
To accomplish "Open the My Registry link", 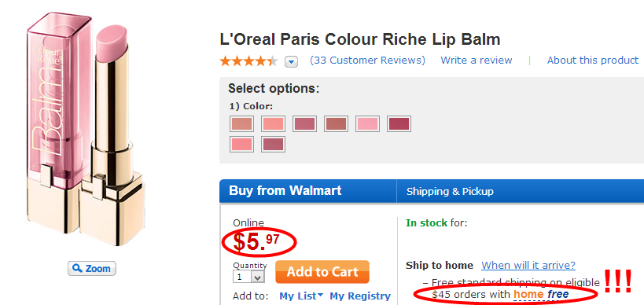I will (x=360, y=296).
